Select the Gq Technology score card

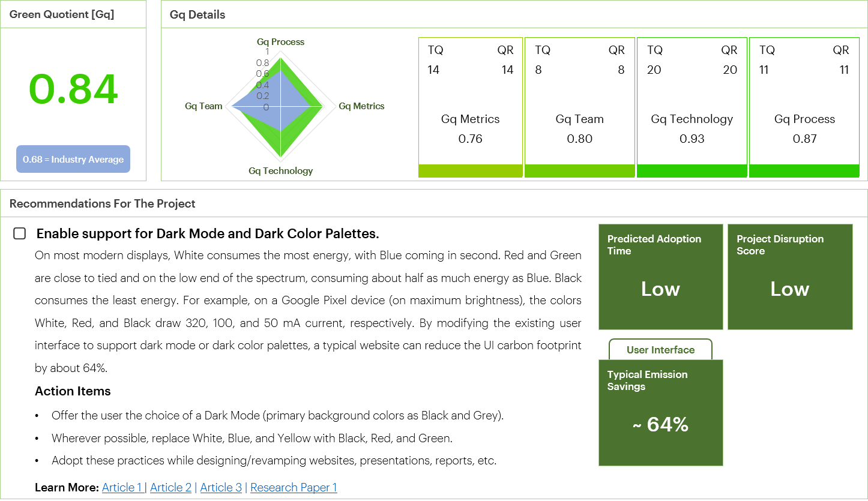(692, 102)
